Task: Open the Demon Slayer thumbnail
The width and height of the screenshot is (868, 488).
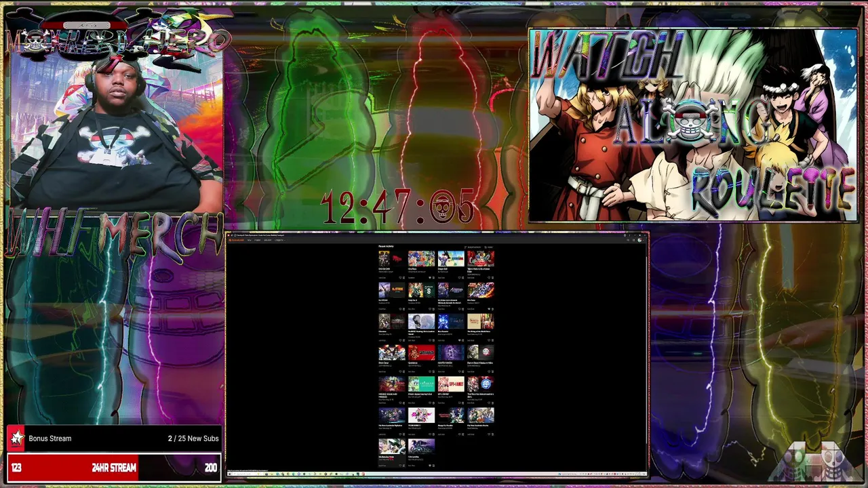Action: [x=481, y=352]
